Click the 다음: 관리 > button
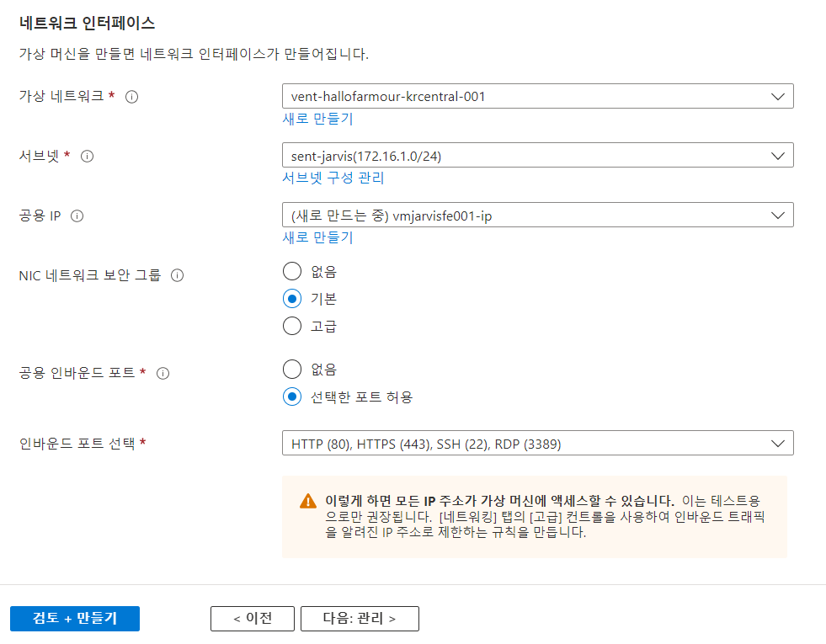This screenshot has height=644, width=826. click(x=360, y=618)
